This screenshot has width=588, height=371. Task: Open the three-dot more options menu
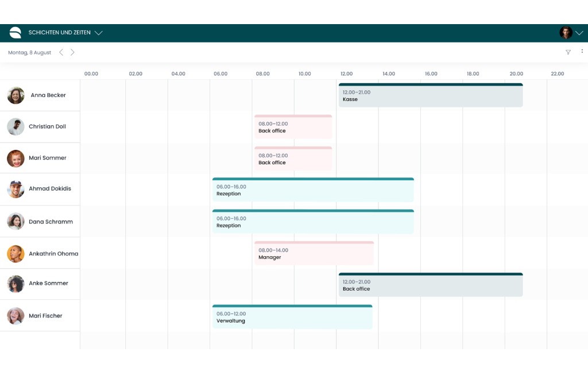582,51
